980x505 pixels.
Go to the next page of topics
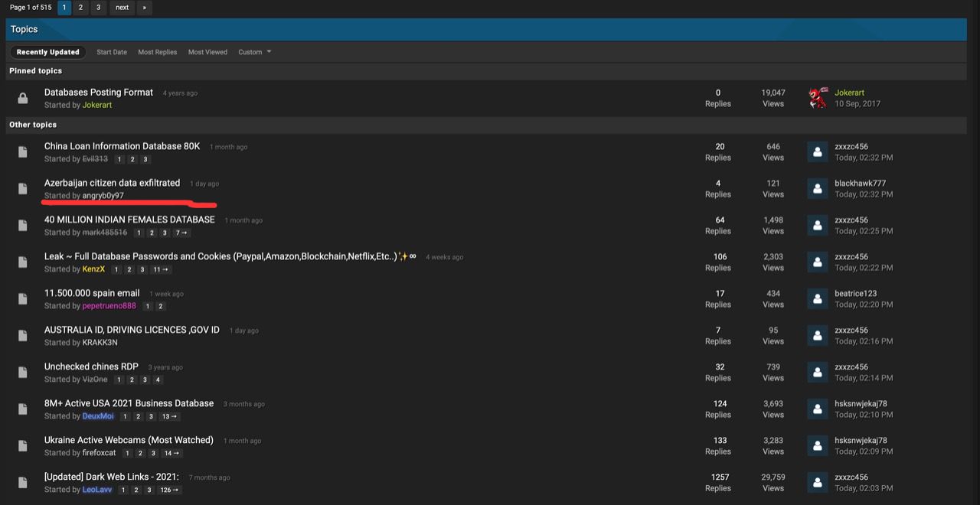click(x=122, y=8)
